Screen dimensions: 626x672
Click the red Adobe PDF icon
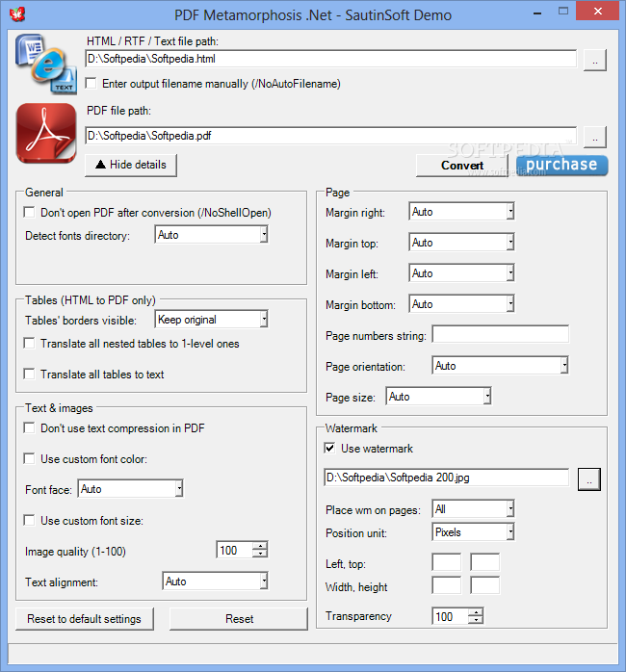coord(46,133)
